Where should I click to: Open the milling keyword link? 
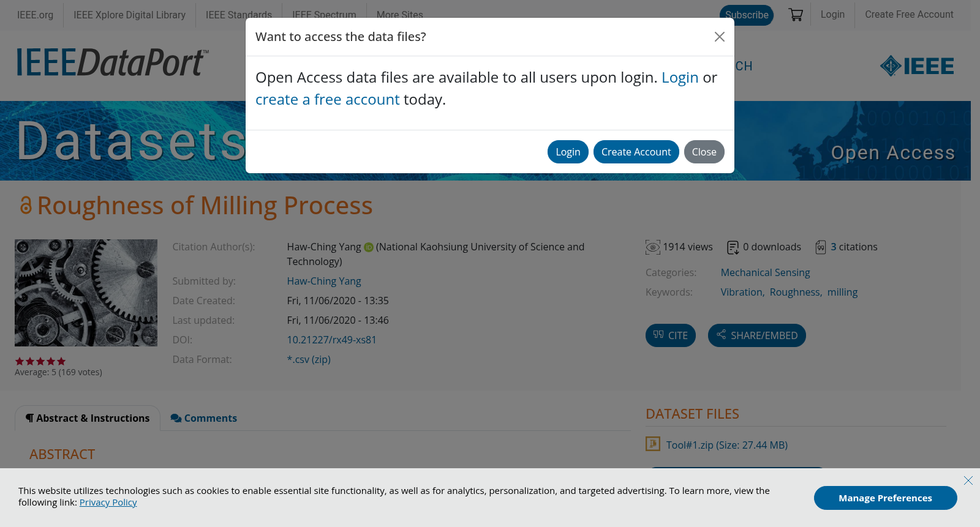click(842, 293)
